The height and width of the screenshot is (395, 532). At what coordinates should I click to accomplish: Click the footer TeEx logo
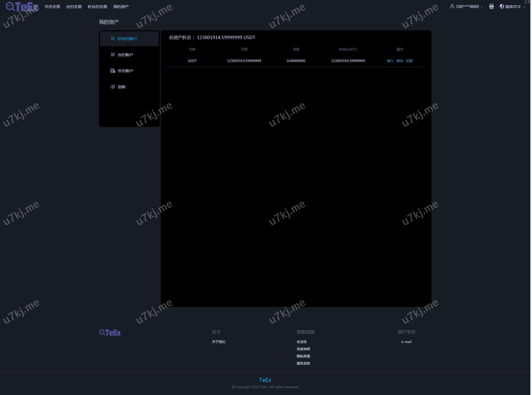110,332
